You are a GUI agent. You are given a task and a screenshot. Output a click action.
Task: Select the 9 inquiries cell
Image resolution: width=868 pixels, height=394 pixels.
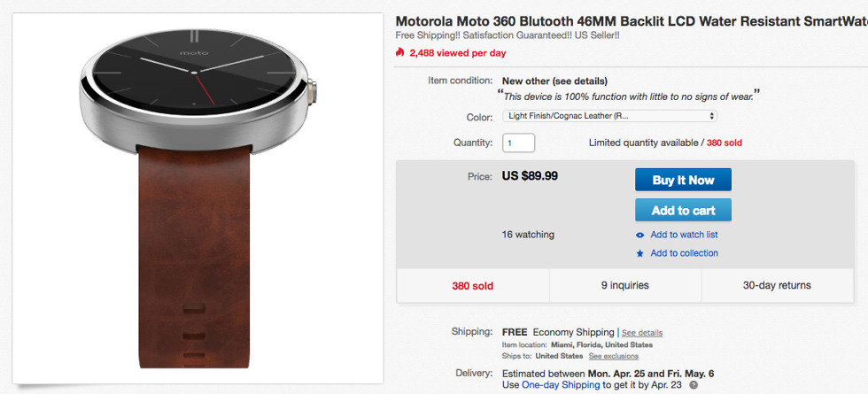(624, 285)
